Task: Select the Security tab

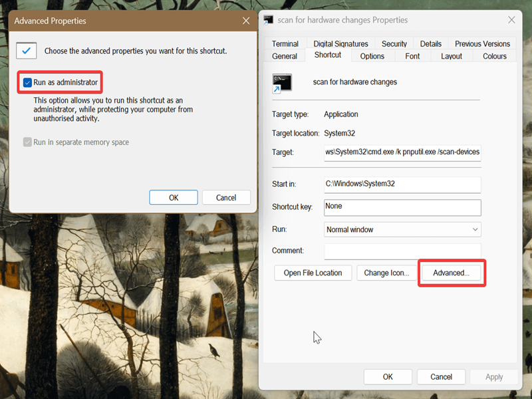Action: [394, 44]
